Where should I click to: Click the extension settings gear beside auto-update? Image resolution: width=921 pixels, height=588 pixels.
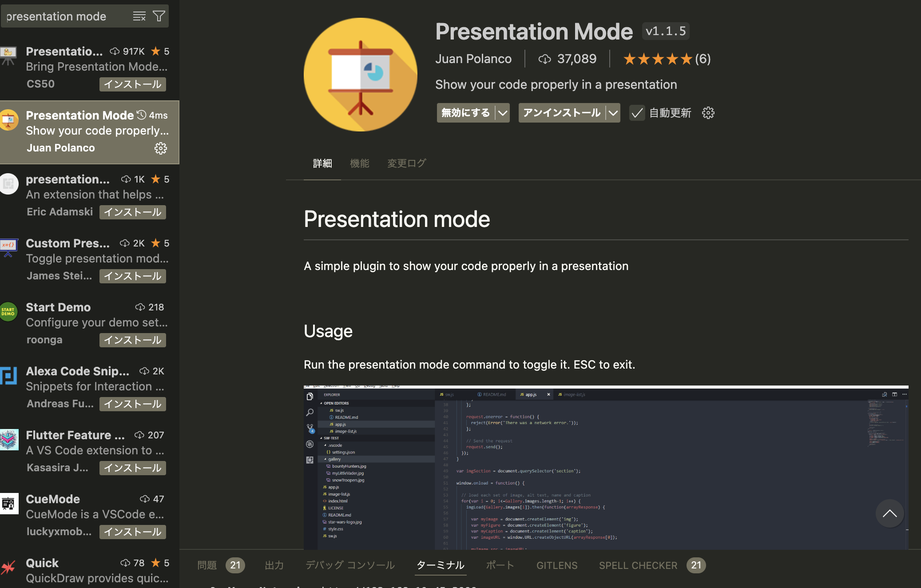tap(707, 113)
